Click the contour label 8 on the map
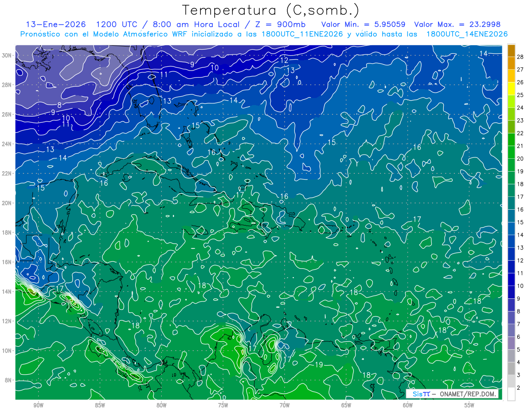 (x=59, y=105)
